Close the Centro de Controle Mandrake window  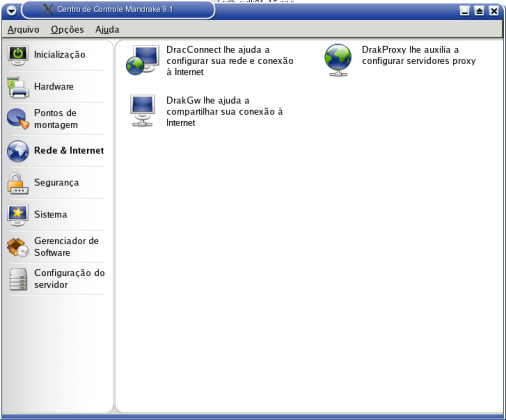pos(494,11)
